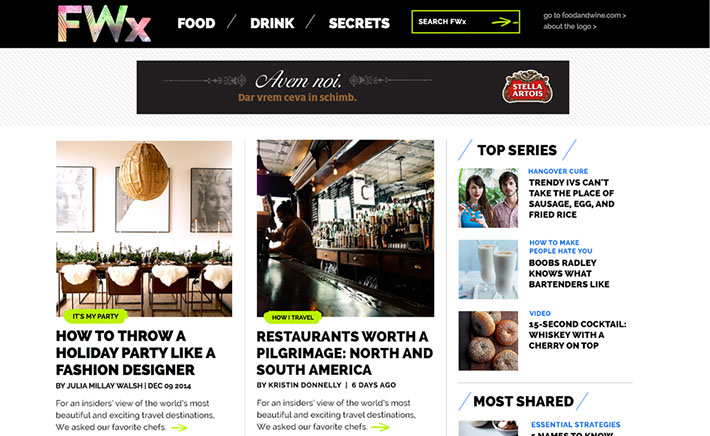Go to foodandwine.com link
Viewport: 710px width, 436px height.
(x=585, y=15)
